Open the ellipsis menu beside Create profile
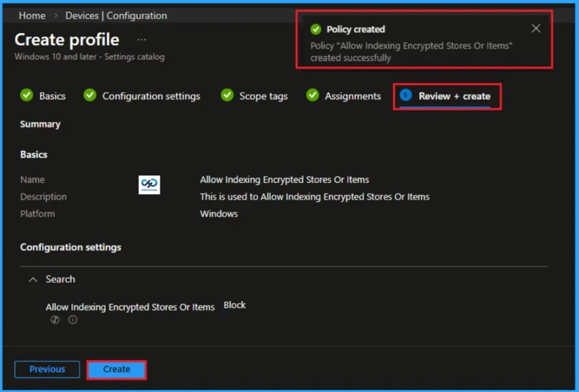Screen dimensions: 579x392 141,40
